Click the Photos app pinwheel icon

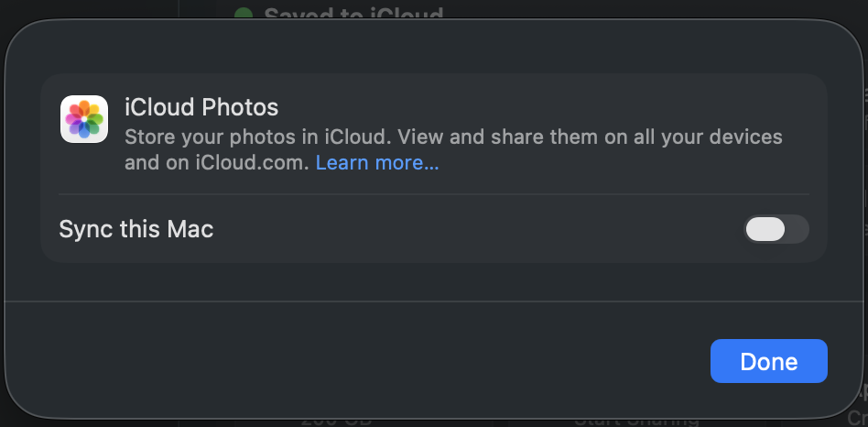pos(84,119)
